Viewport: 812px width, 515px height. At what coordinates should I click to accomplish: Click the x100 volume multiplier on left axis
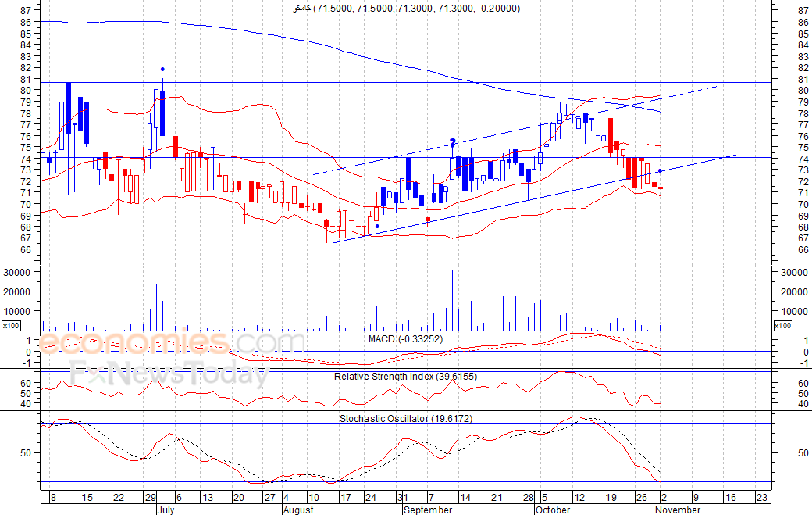11,325
